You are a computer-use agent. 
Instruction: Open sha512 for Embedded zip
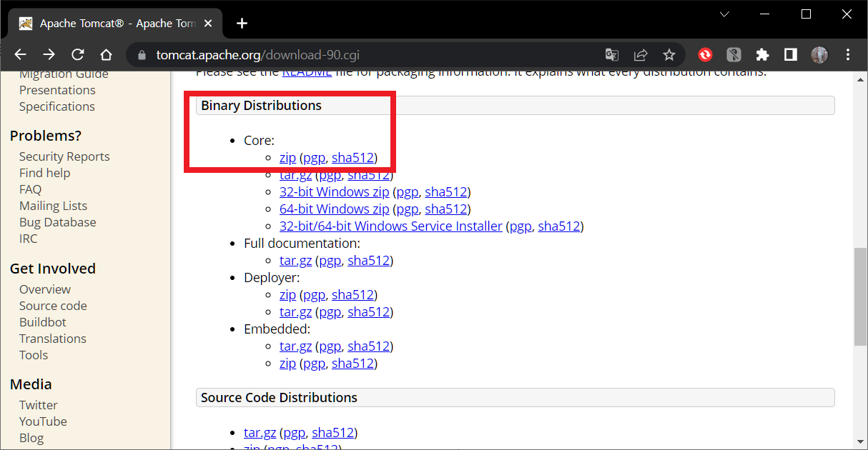click(353, 364)
